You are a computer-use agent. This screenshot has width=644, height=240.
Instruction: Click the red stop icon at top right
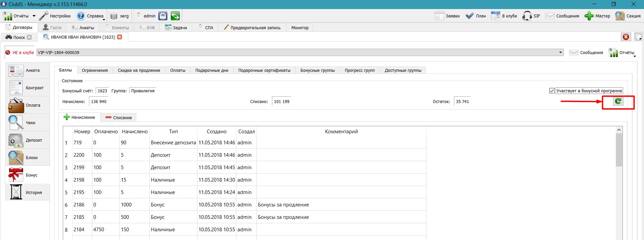[x=626, y=37]
